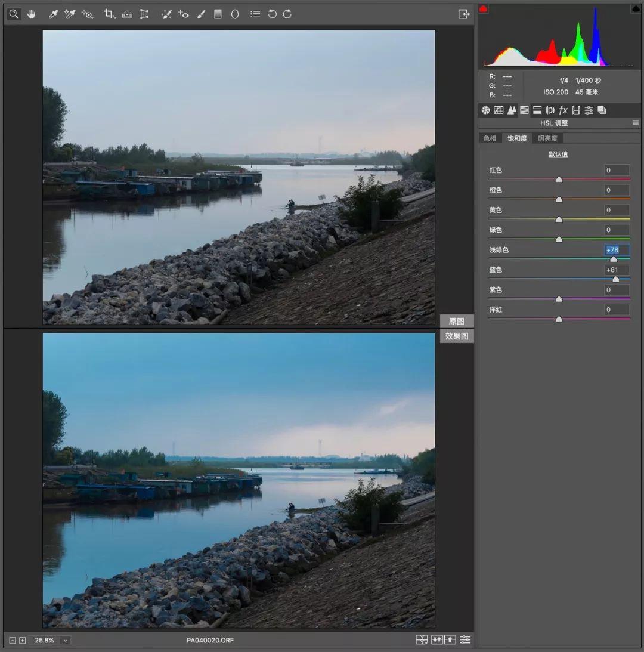The image size is (644, 652).
Task: Swap before and after settings icon
Action: 436,640
